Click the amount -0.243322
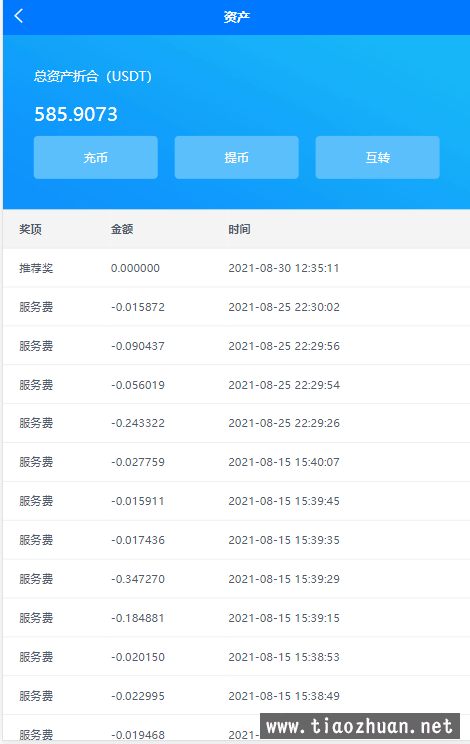Screen dimensions: 470x744 (x=138, y=423)
